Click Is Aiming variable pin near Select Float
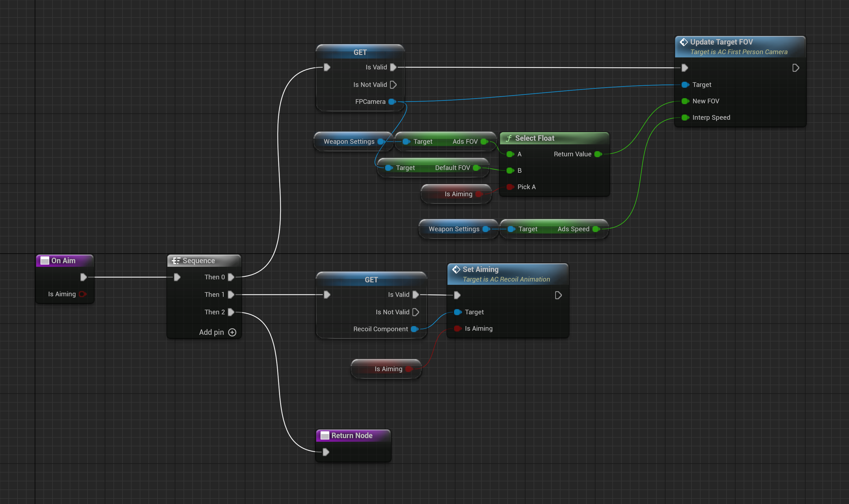This screenshot has width=849, height=504. (479, 194)
